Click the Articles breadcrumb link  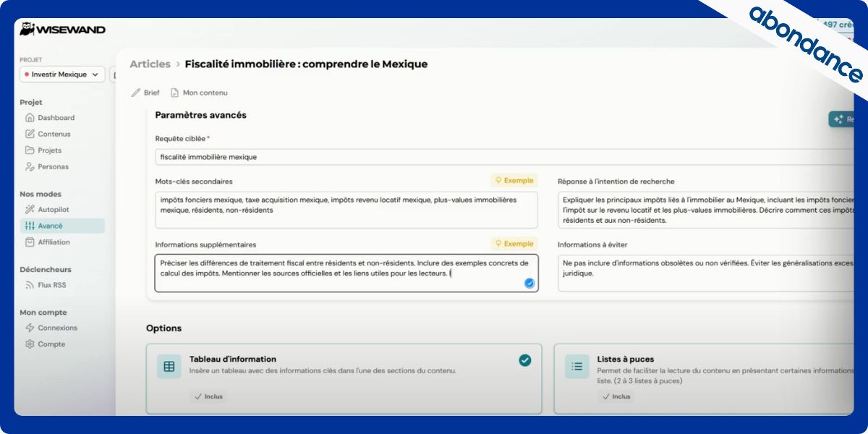(x=150, y=64)
